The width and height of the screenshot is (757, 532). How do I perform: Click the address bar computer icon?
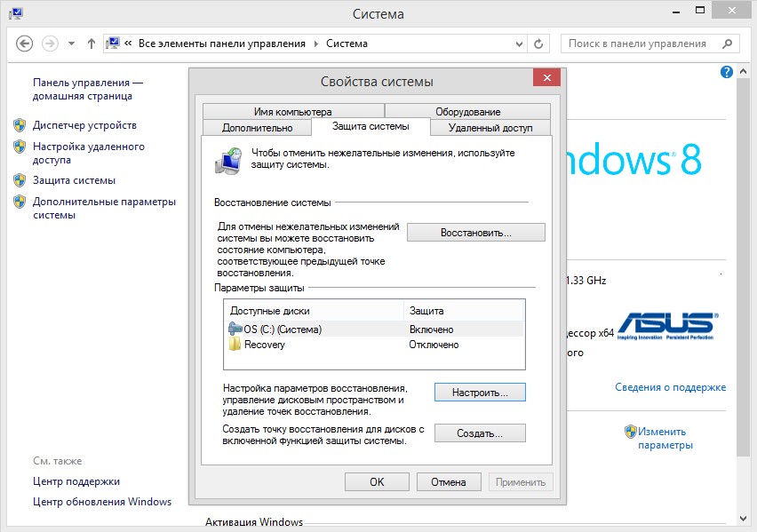coord(112,44)
